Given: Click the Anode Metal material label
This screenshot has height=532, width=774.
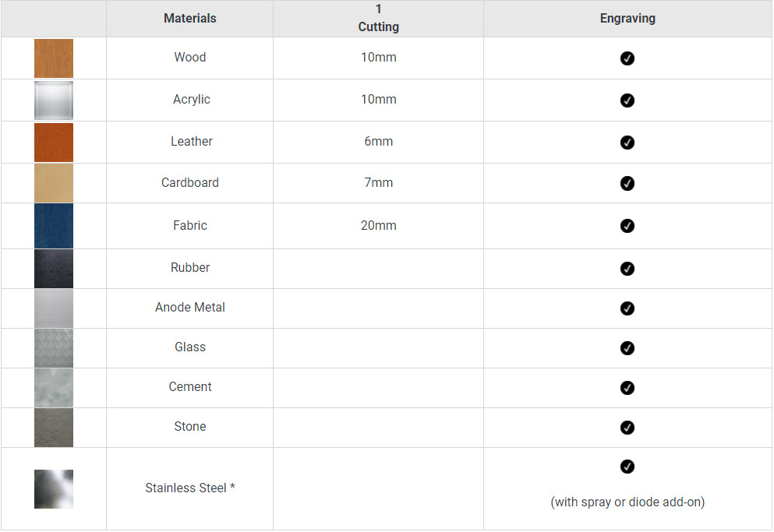Looking at the screenshot, I should tap(190, 308).
